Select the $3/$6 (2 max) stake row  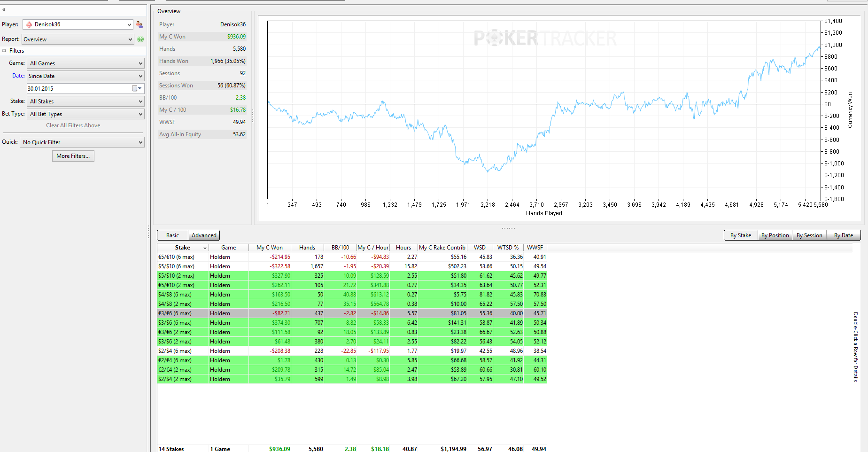(x=352, y=342)
